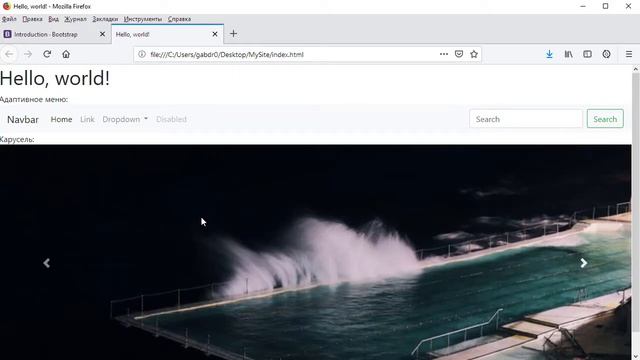Open a new tab with the plus button

[233, 34]
